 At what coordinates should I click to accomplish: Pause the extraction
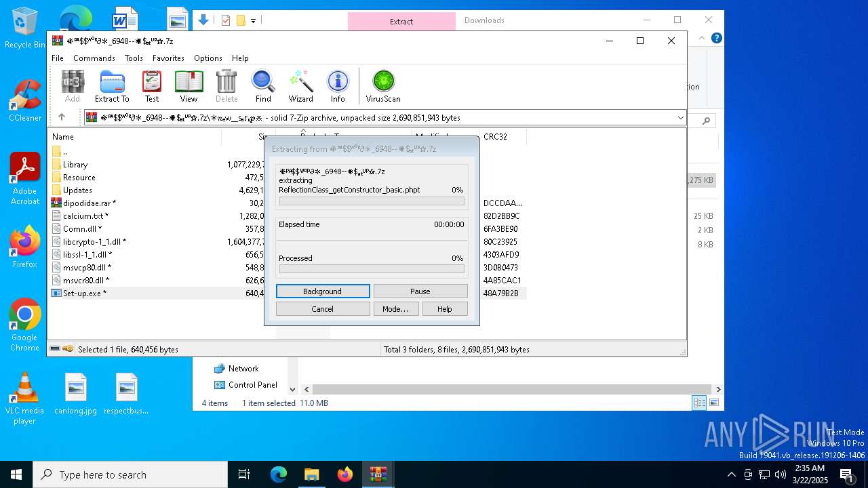(420, 291)
